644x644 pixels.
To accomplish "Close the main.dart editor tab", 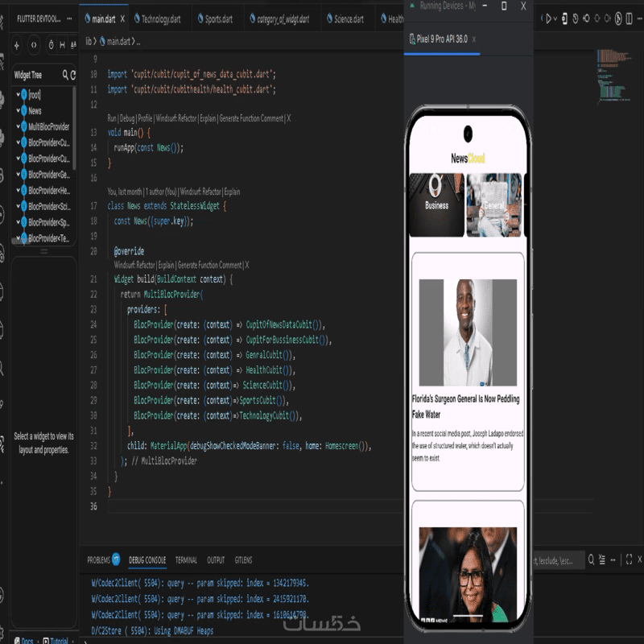I will (122, 19).
